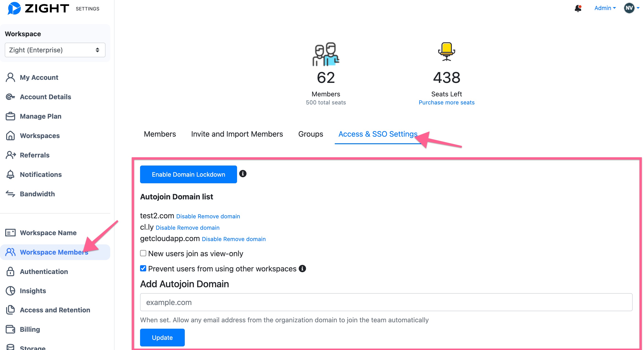Click the Referrals icon in sidebar
Screen dimensions: 644x350
pyautogui.click(x=11, y=155)
